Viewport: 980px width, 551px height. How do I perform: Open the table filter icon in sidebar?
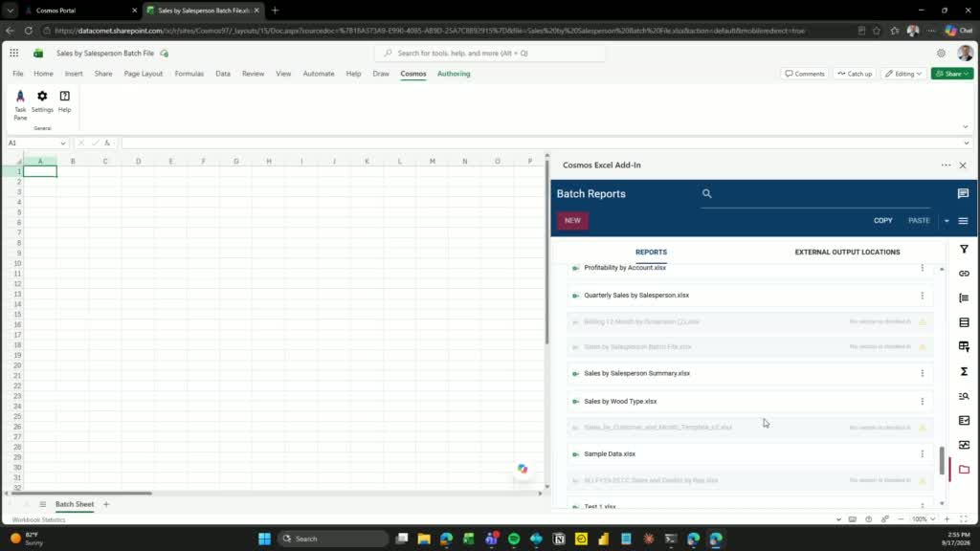point(964,346)
